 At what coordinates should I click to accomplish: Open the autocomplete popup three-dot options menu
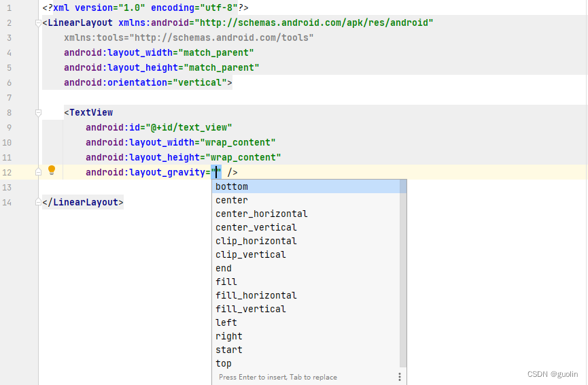(400, 377)
